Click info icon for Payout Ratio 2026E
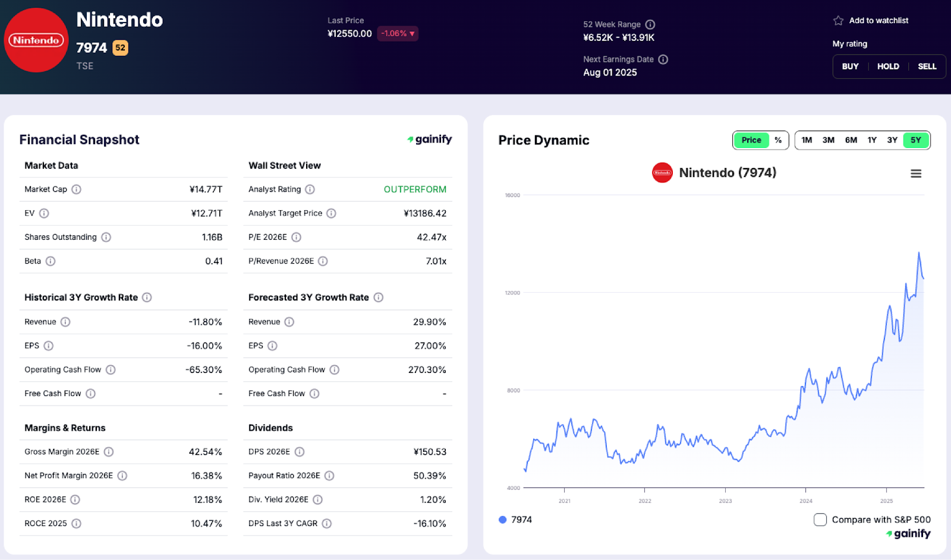 [329, 476]
